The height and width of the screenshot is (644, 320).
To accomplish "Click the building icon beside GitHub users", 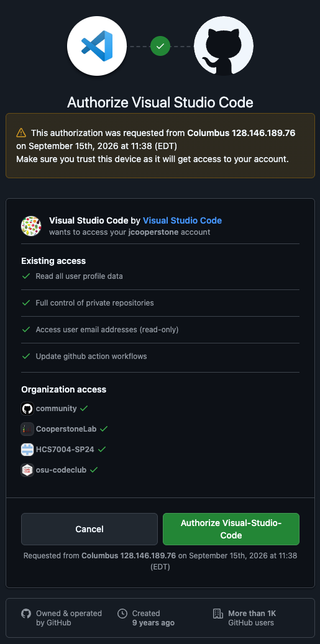I will click(218, 614).
